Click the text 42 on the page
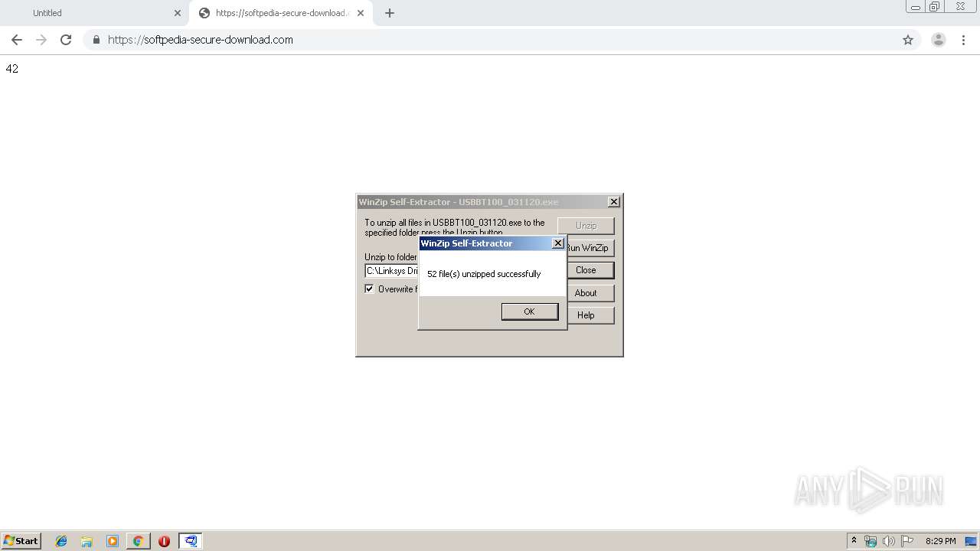Screen dimensions: 980x551 pos(11,69)
